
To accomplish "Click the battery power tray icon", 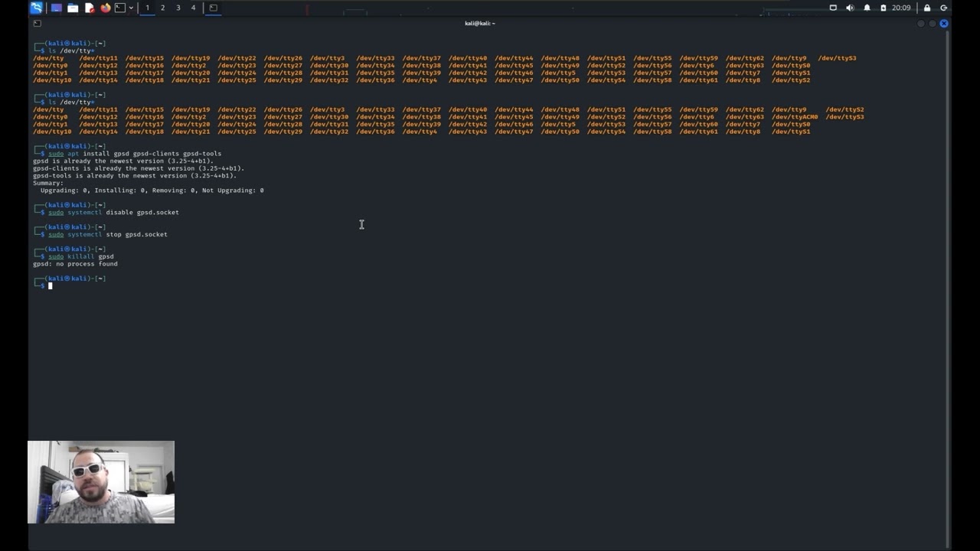I will click(883, 8).
